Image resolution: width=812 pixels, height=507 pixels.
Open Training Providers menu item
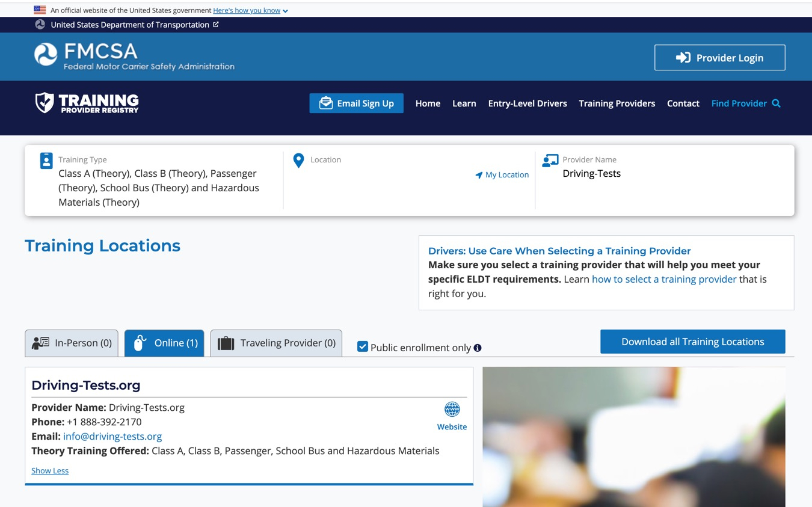[x=617, y=103]
